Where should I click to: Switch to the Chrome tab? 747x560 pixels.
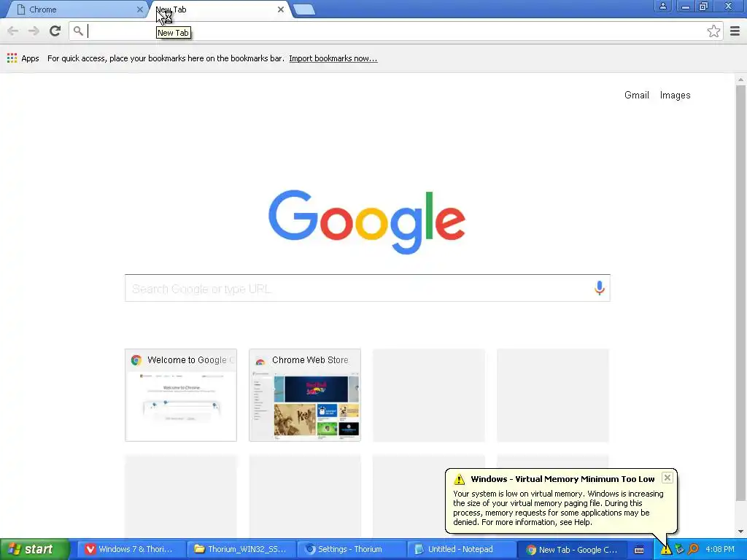(76, 9)
